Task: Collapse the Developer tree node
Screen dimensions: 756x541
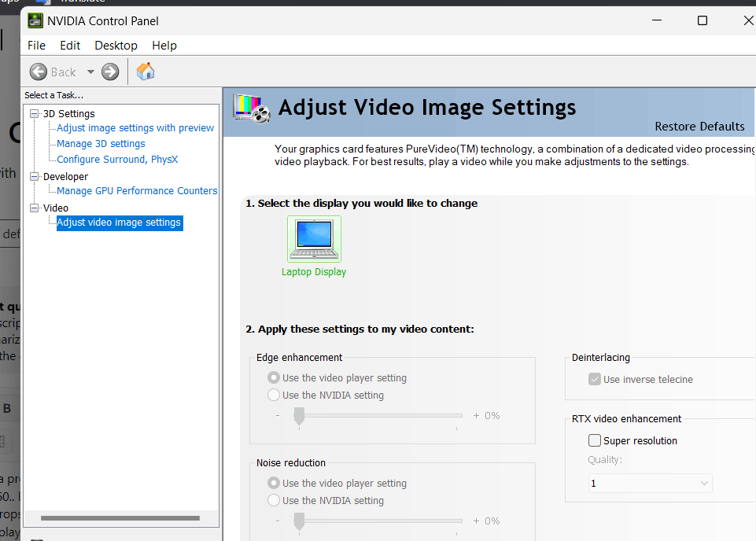Action: [35, 176]
